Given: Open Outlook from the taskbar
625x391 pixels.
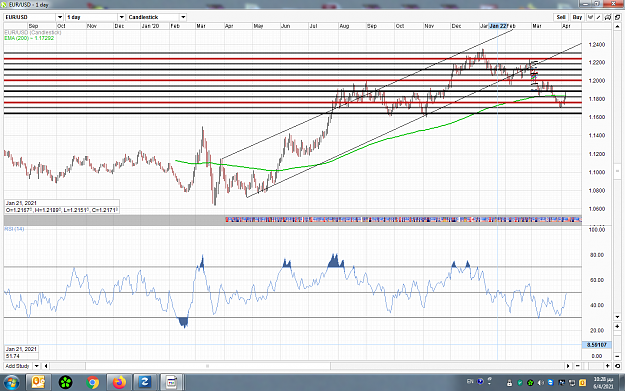Looking at the screenshot, I should (38, 383).
